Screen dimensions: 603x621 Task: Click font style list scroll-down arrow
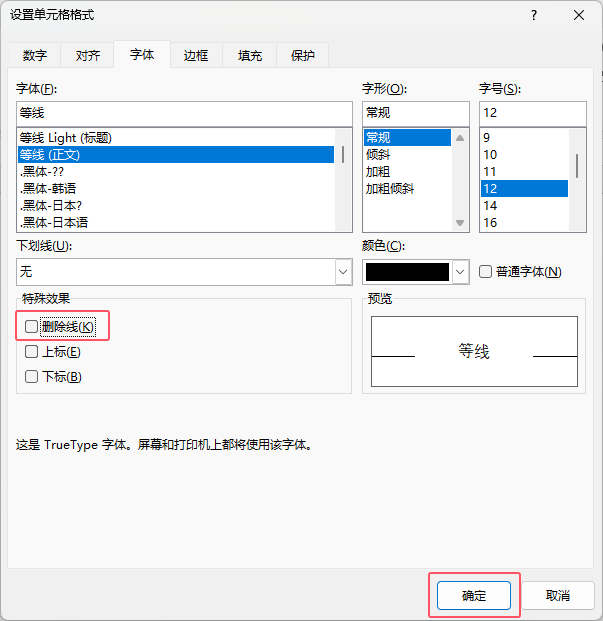pos(460,223)
